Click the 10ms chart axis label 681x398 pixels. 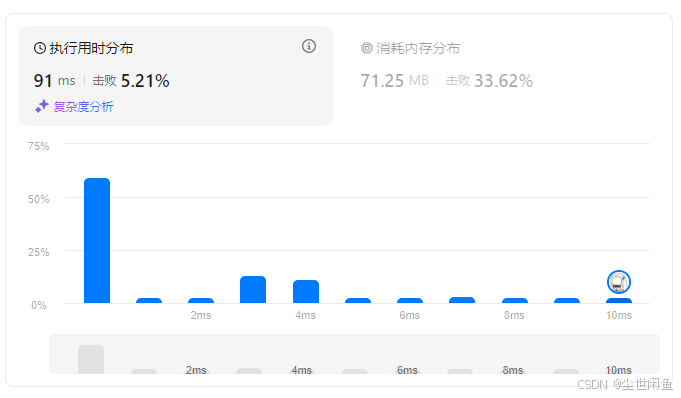click(619, 315)
